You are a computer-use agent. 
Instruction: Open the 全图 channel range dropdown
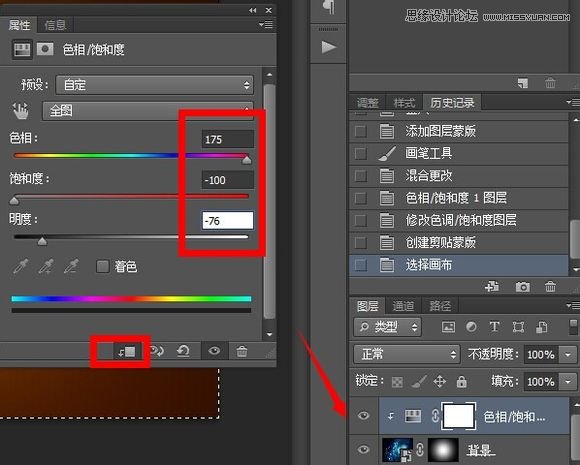148,111
